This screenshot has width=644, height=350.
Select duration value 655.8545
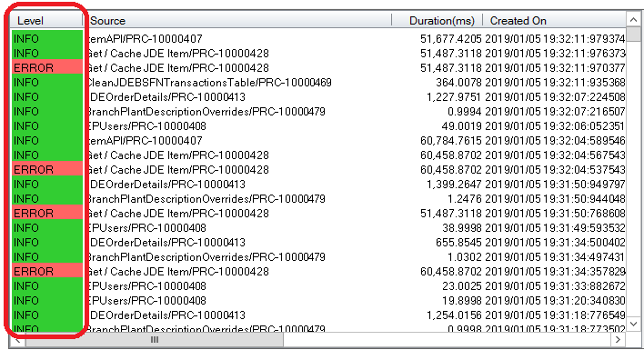tap(458, 243)
